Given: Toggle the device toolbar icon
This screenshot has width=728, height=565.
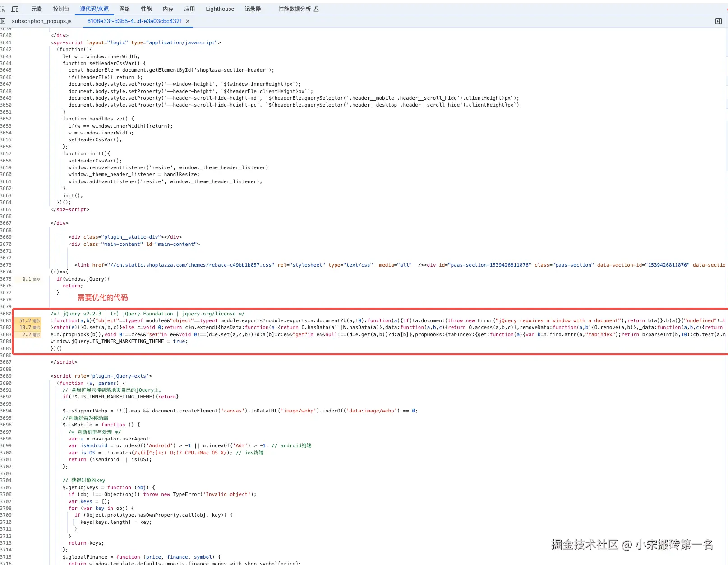Looking at the screenshot, I should (x=15, y=9).
